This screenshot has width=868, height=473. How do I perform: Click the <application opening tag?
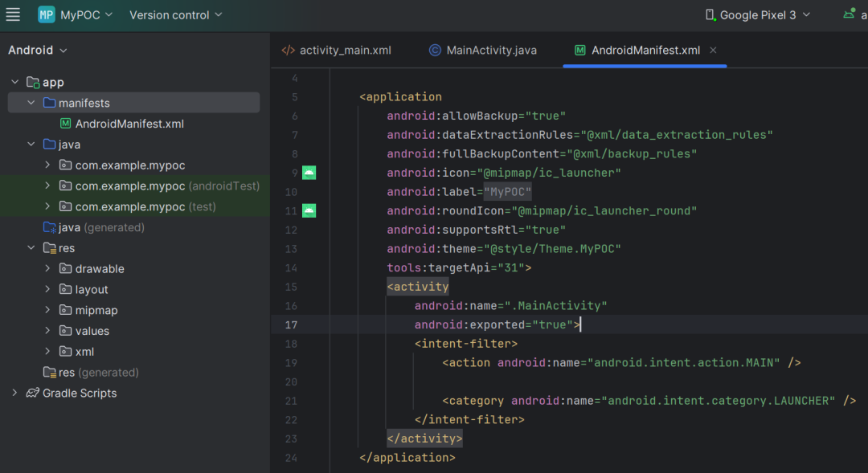point(401,97)
